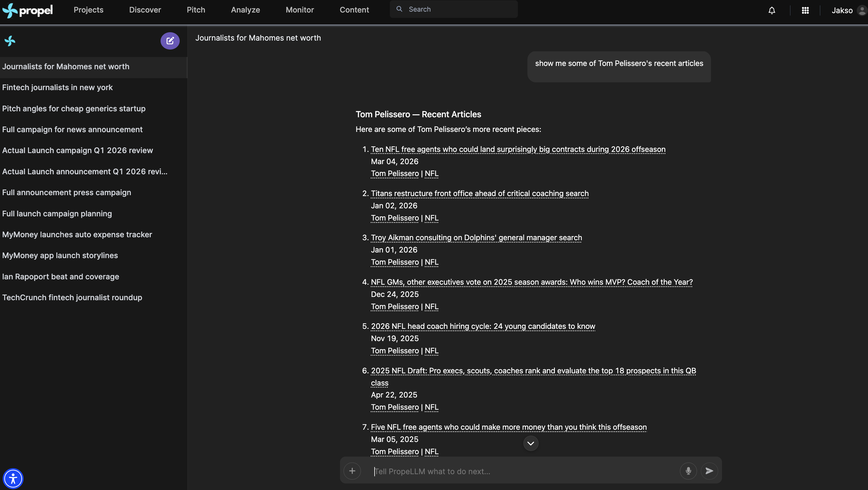Open the notifications bell
The image size is (868, 490).
click(772, 10)
